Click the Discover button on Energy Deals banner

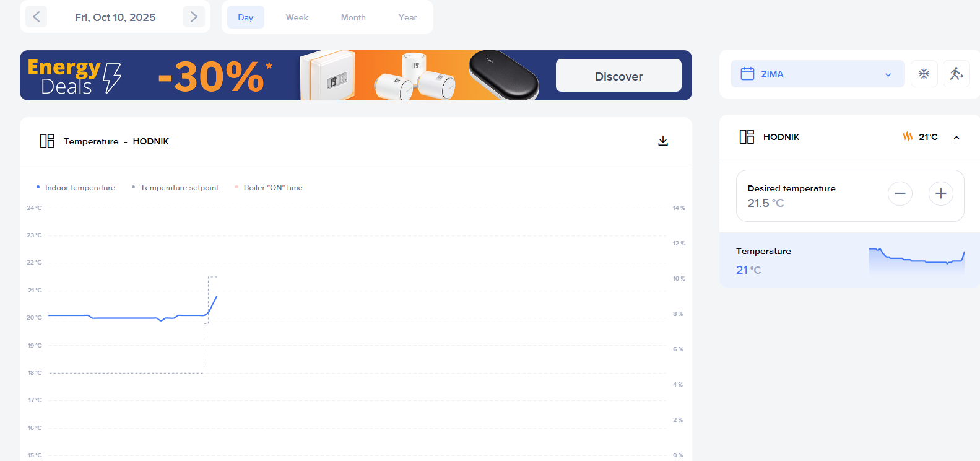point(618,76)
